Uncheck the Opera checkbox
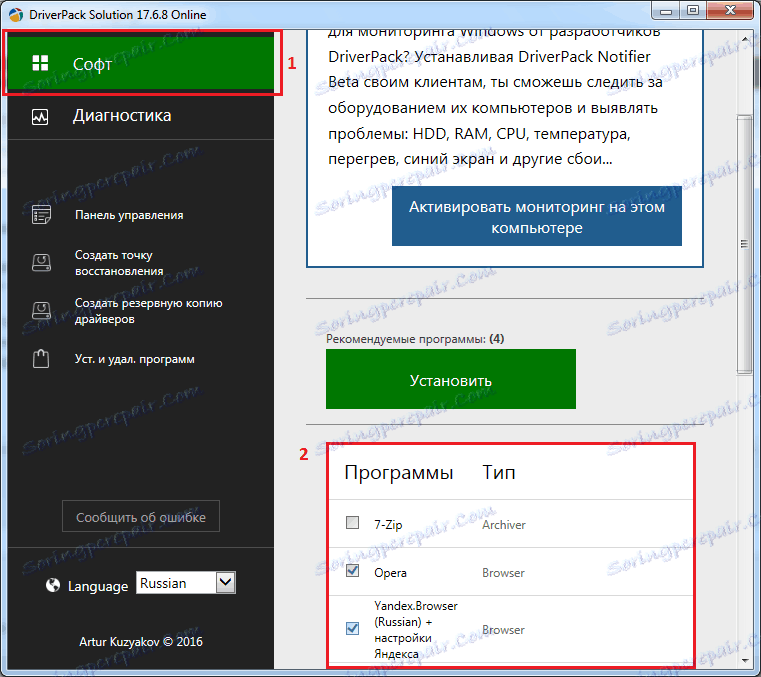 [x=352, y=571]
